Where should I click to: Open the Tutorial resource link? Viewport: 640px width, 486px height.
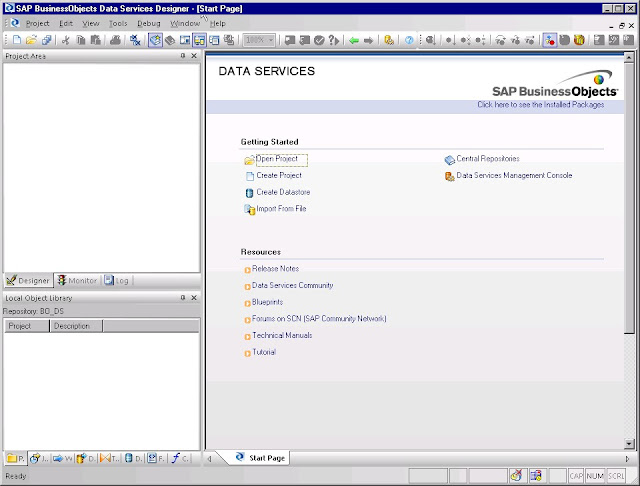[264, 352]
